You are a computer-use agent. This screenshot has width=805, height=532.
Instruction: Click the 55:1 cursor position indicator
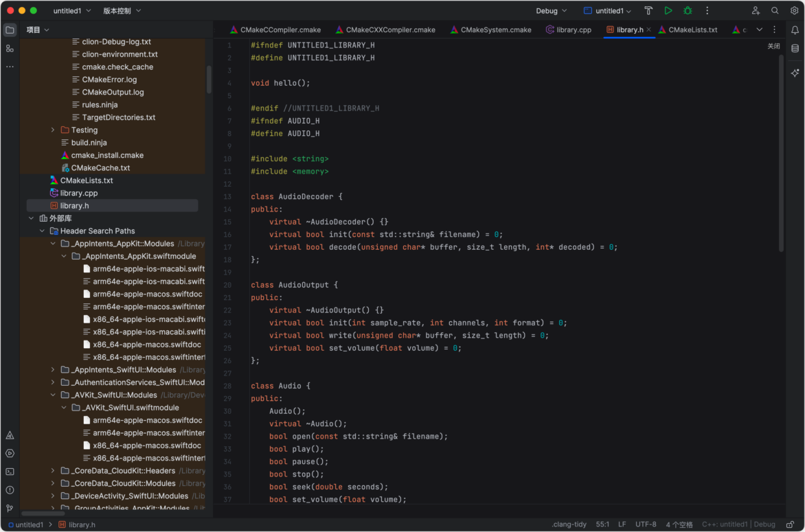pos(602,524)
